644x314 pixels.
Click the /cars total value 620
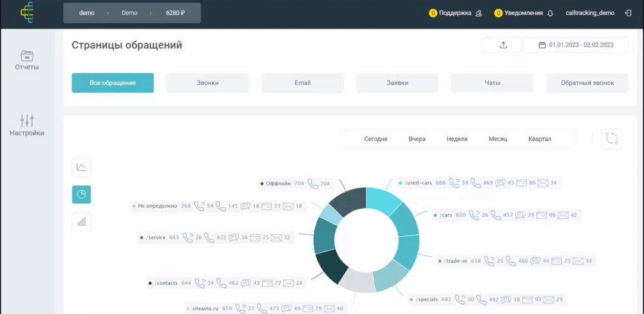[461, 215]
